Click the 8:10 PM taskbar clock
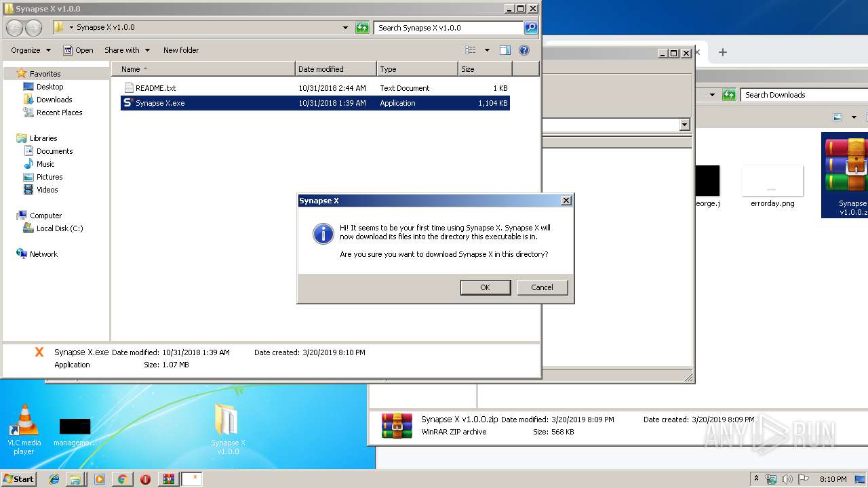This screenshot has width=868, height=488. point(833,479)
